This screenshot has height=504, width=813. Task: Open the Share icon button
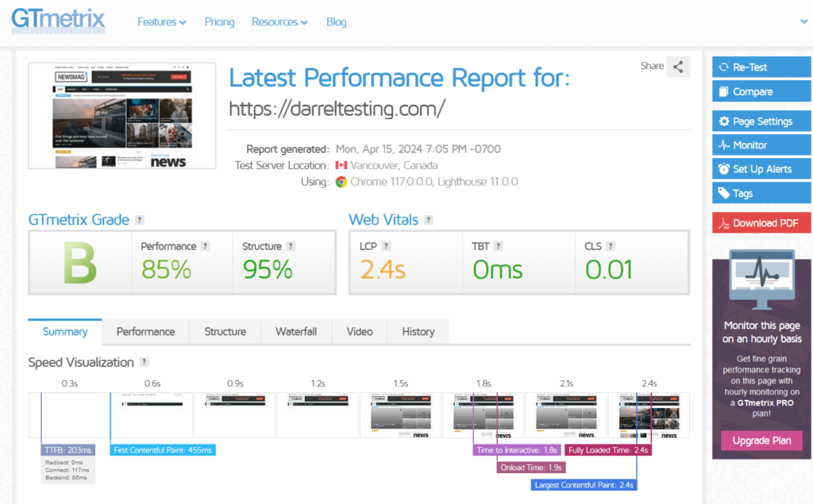pos(678,67)
